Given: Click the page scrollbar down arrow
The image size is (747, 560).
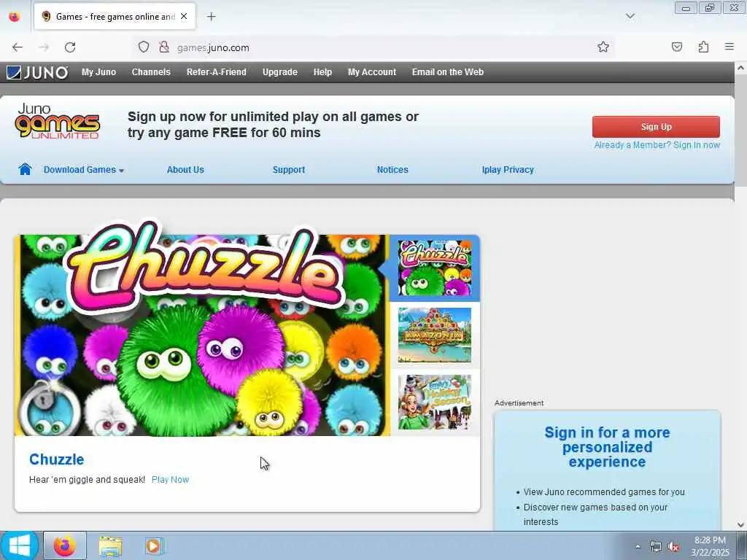Looking at the screenshot, I should [x=740, y=525].
